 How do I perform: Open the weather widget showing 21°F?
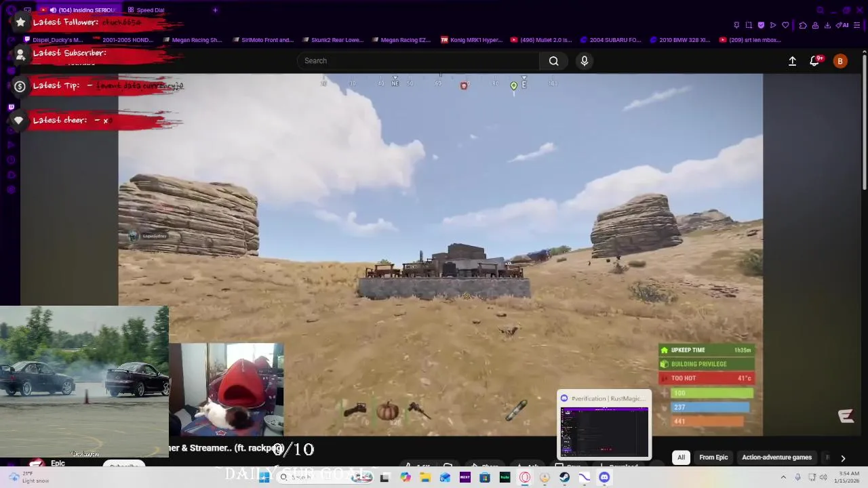(x=28, y=477)
